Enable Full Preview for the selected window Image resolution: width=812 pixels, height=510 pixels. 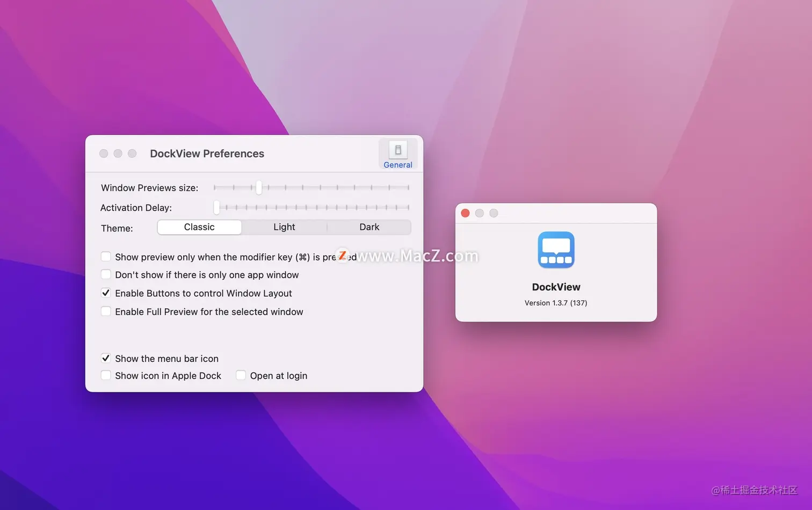[106, 311]
